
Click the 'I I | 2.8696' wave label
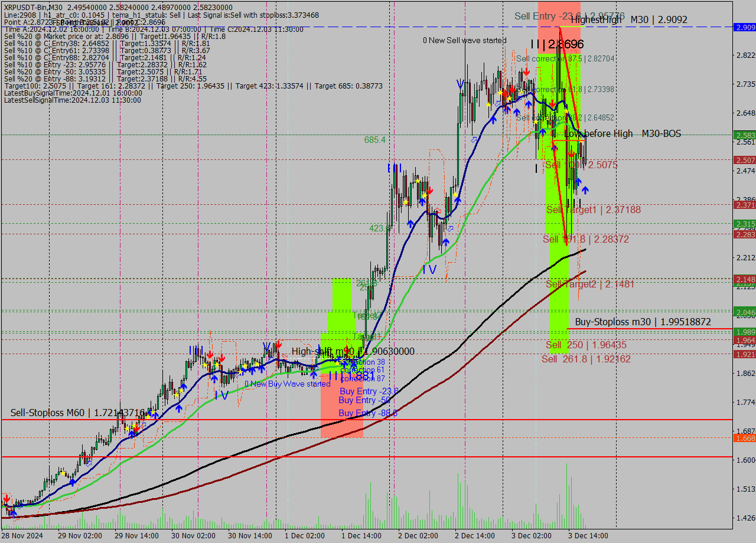[557, 44]
